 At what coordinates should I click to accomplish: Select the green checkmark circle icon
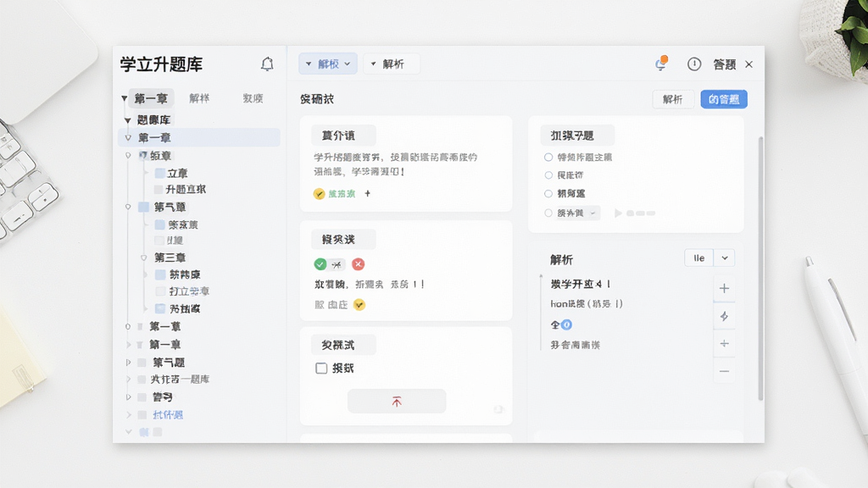(x=320, y=264)
